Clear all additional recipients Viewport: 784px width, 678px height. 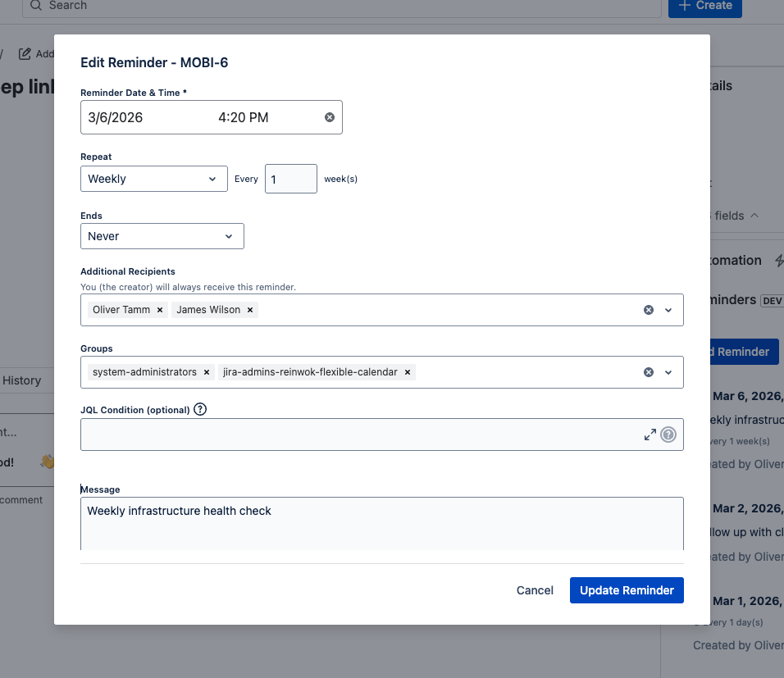[x=648, y=310]
